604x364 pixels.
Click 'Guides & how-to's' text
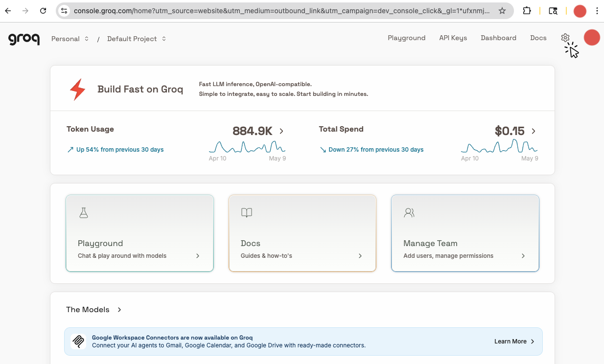coord(266,256)
